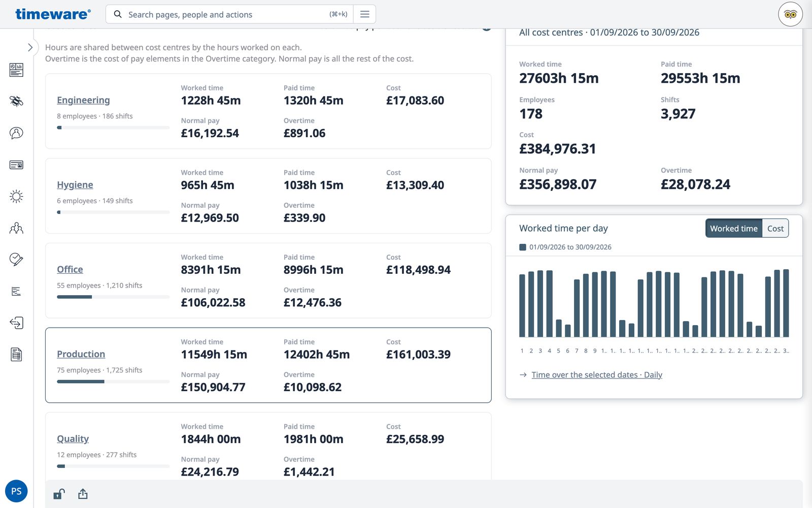
Task: Click the chart bar for day 1
Action: [522, 305]
